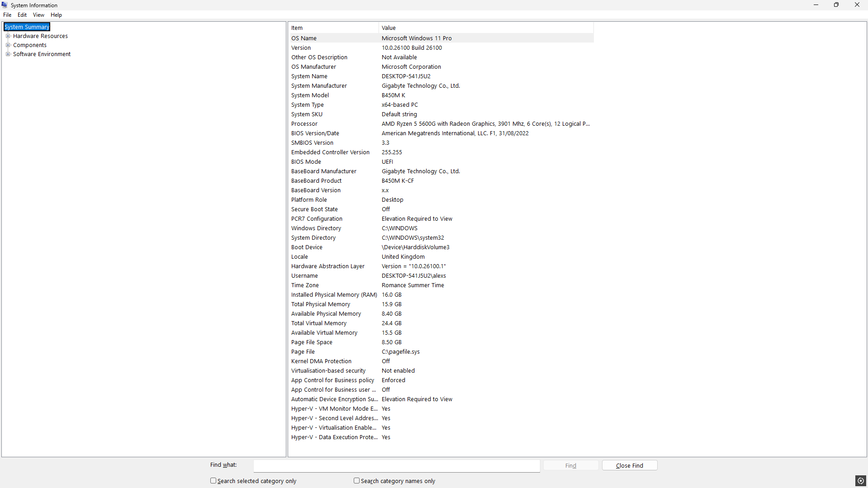
Task: Select the System Manufacturer row
Action: [441, 86]
